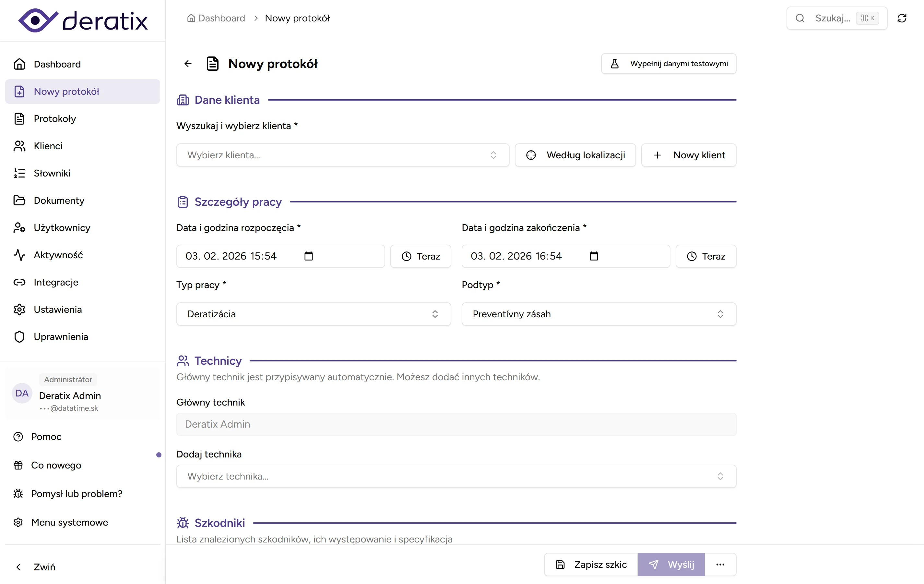Click the refresh icon in top bar

902,18
